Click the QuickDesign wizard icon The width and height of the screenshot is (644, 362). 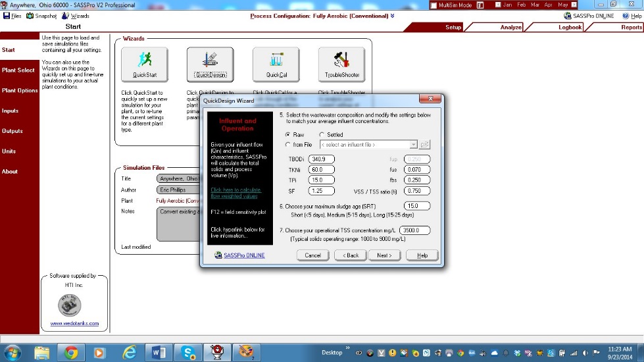(x=210, y=65)
